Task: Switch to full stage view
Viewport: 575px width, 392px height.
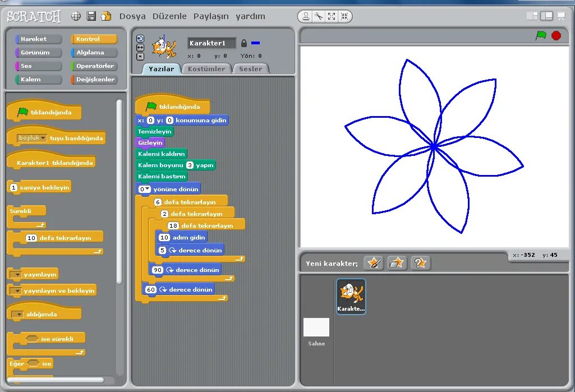Action: pos(546,16)
